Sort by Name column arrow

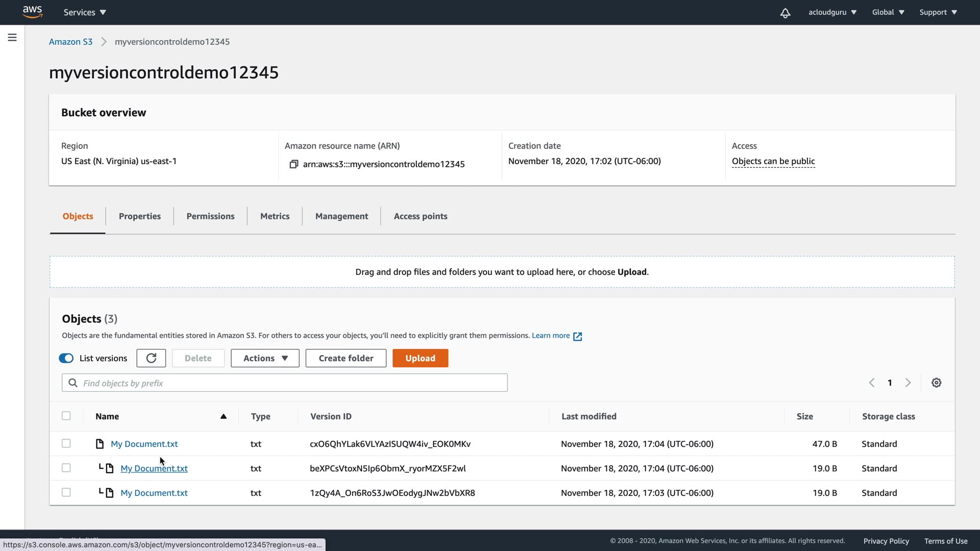[223, 416]
